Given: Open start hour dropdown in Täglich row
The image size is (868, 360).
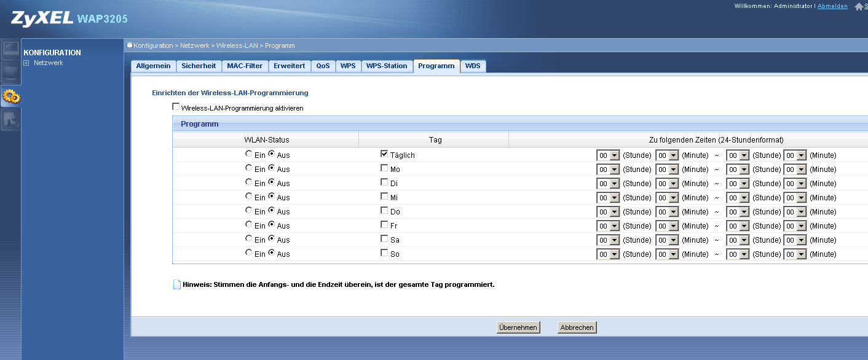Looking at the screenshot, I should [608, 155].
